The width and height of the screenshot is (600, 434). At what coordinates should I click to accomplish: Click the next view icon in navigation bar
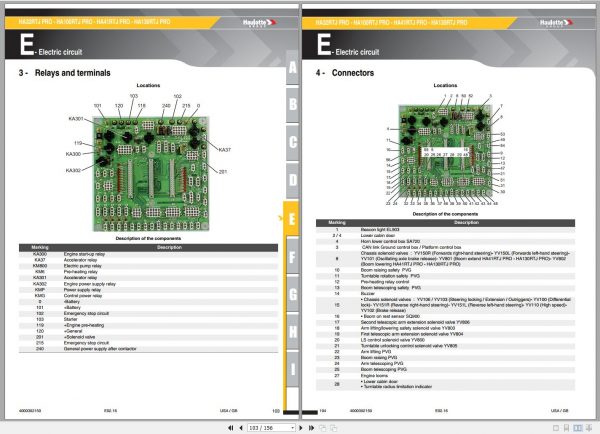334,427
